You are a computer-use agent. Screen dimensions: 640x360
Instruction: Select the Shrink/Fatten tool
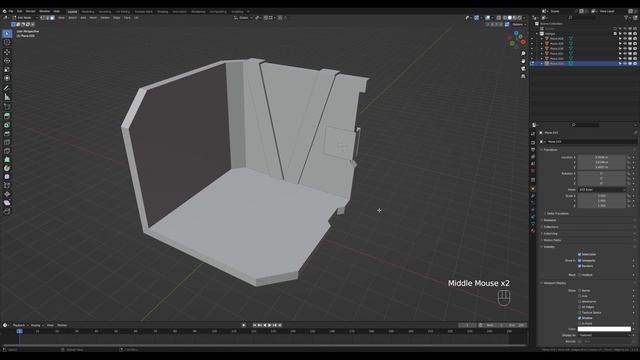(7, 194)
